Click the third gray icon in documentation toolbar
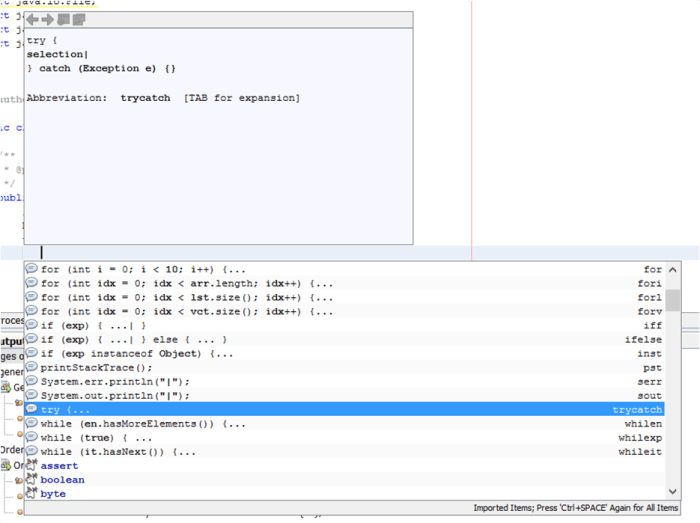The width and height of the screenshot is (700, 523). click(63, 20)
